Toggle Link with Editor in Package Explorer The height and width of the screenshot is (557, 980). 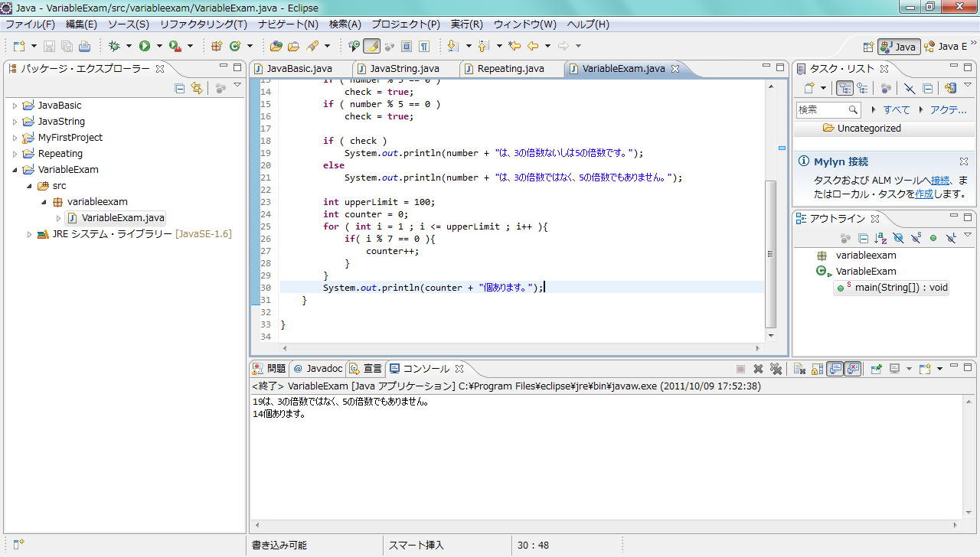coord(197,88)
